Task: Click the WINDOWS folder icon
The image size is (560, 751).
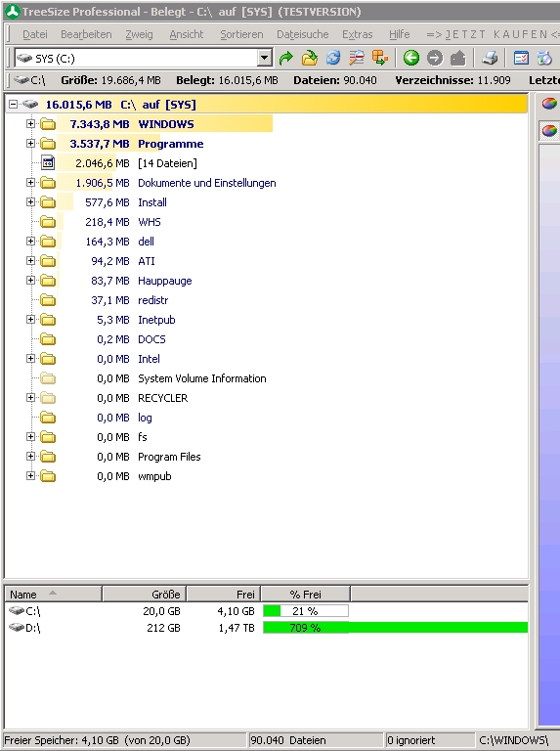Action: pos(48,124)
